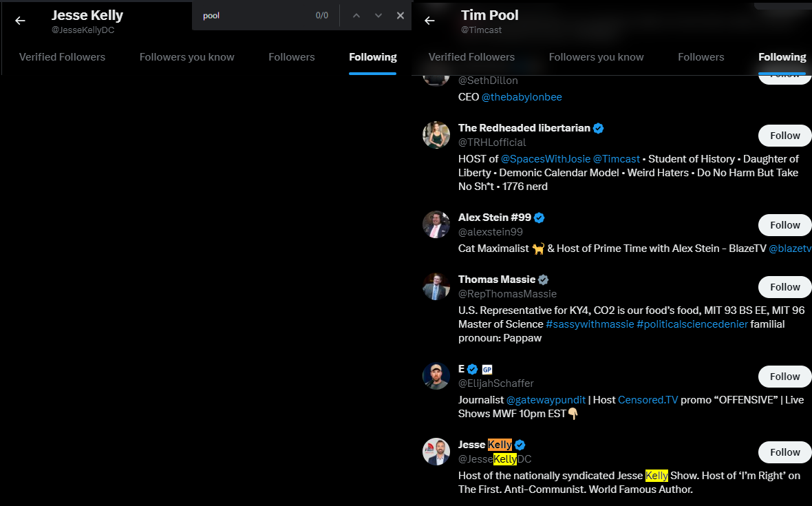Switch to Followers tab on Jesse Kelly page

pyautogui.click(x=292, y=57)
